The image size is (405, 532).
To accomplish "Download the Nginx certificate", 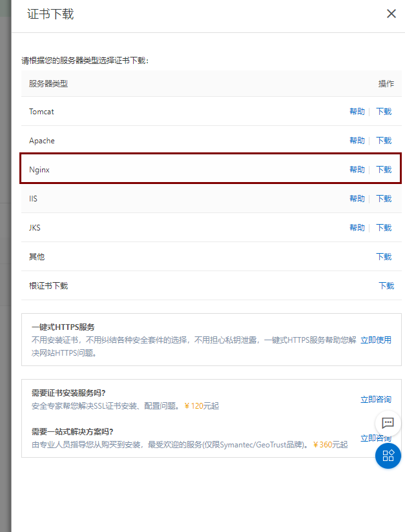I will pyautogui.click(x=384, y=170).
